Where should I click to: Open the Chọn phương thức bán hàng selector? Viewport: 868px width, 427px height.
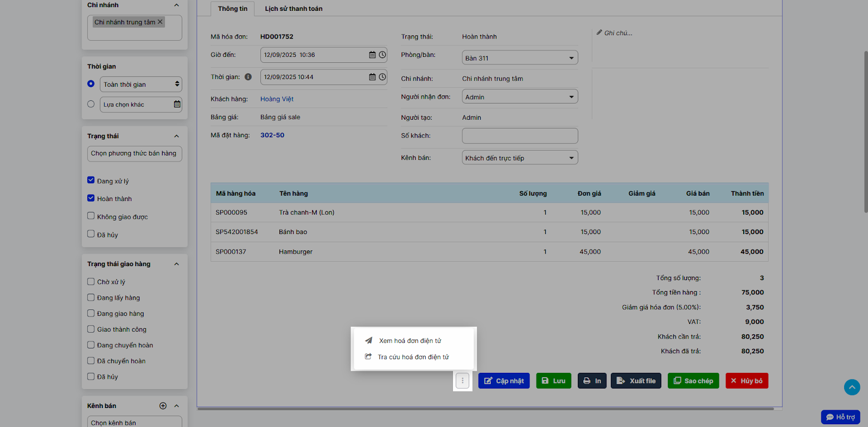point(135,153)
